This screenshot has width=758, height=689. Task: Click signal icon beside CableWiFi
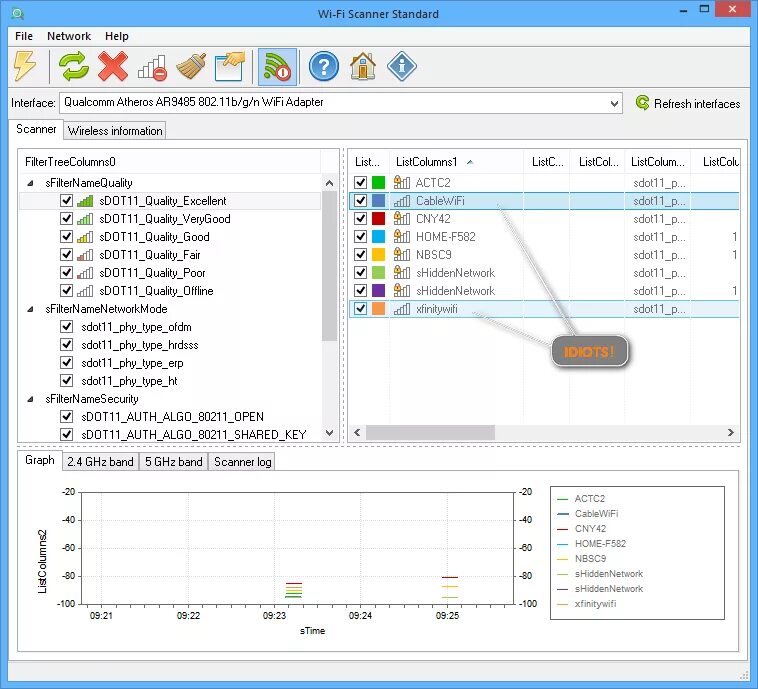(401, 201)
